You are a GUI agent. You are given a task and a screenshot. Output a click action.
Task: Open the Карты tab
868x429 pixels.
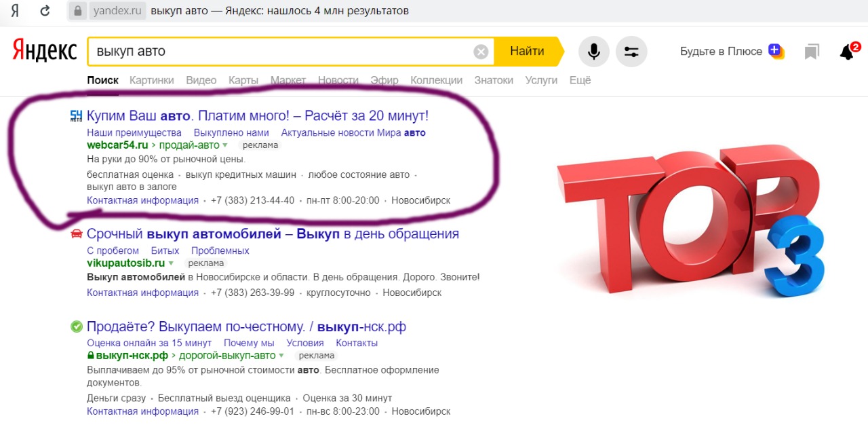(x=243, y=80)
